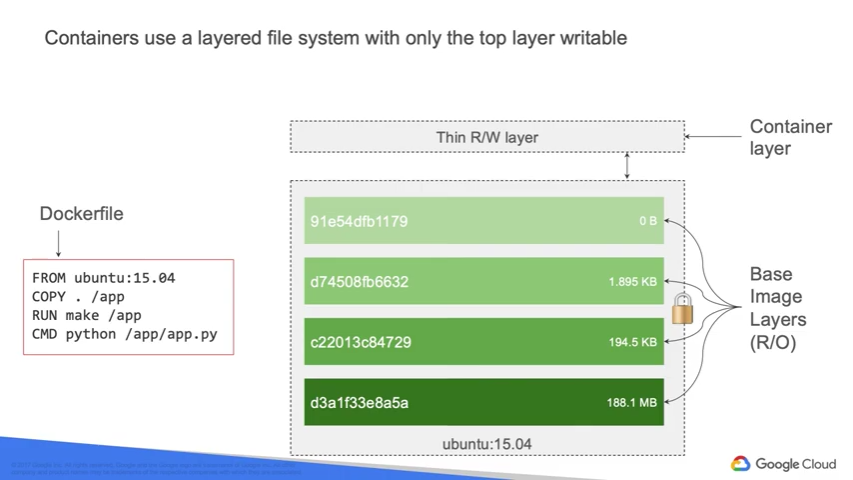Click the gold padlock icon
853x480 pixels.
682,308
